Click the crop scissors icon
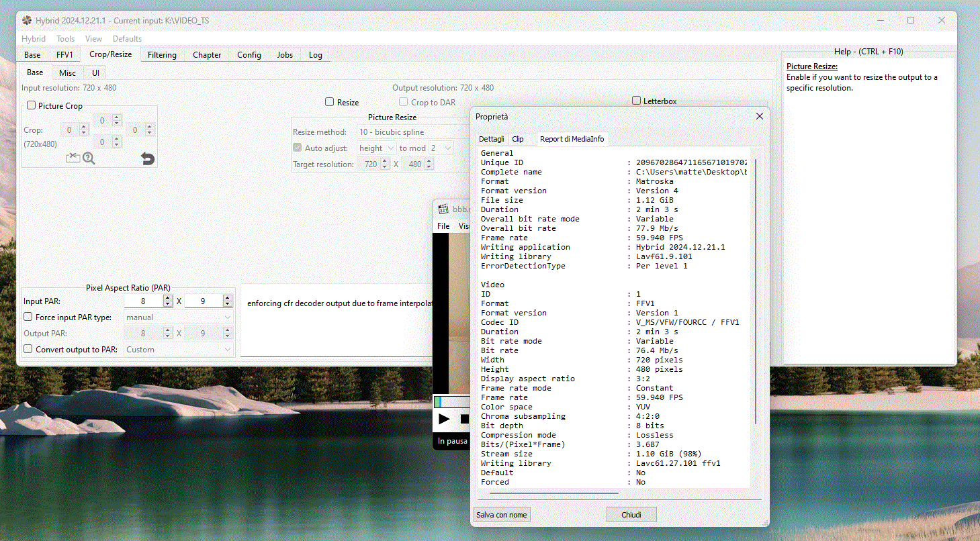980x541 pixels. point(73,158)
